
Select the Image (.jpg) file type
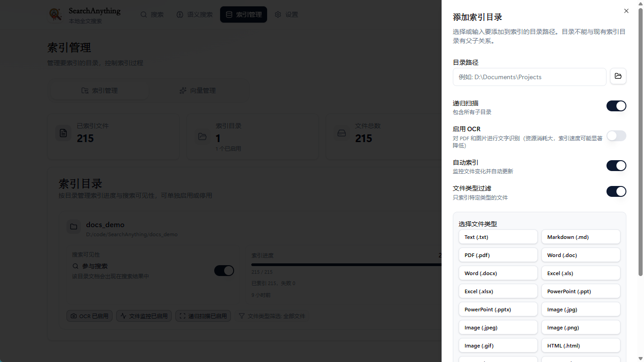coord(581,310)
